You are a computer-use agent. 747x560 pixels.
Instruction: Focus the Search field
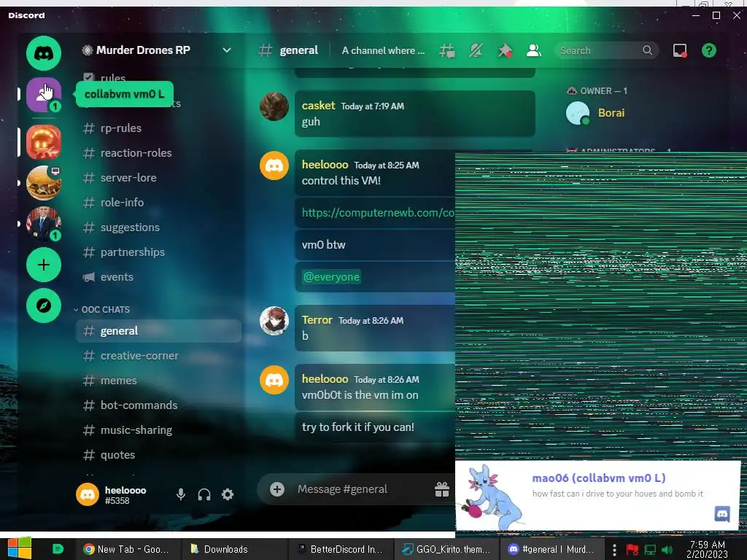606,50
